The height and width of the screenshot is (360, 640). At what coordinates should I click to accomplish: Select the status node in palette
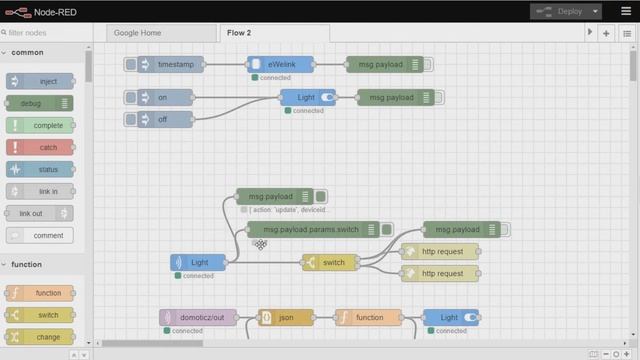pyautogui.click(x=40, y=169)
